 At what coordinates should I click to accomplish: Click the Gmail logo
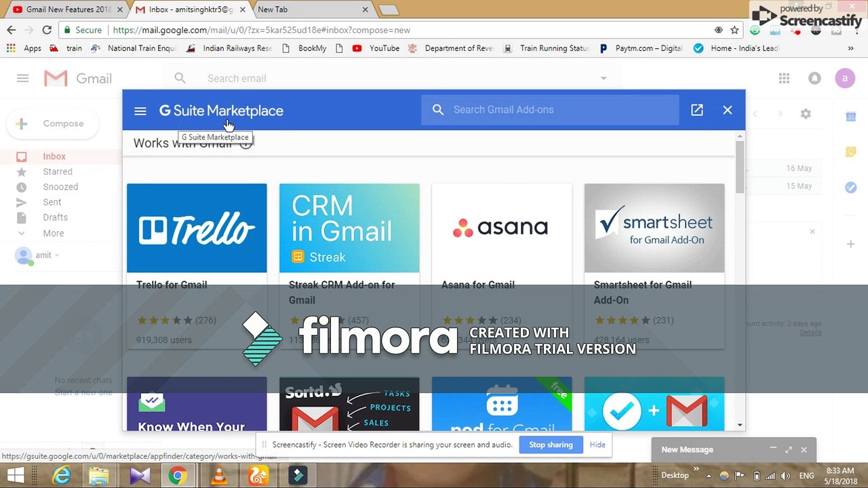(x=78, y=79)
